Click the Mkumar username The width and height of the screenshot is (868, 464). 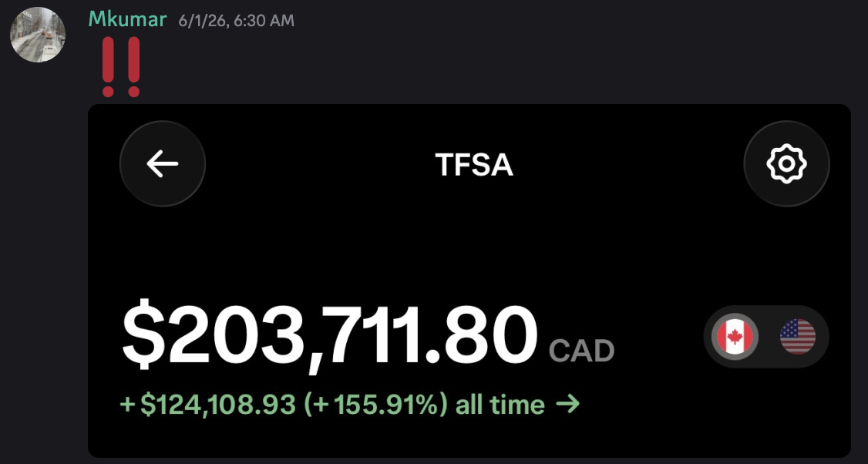(127, 19)
